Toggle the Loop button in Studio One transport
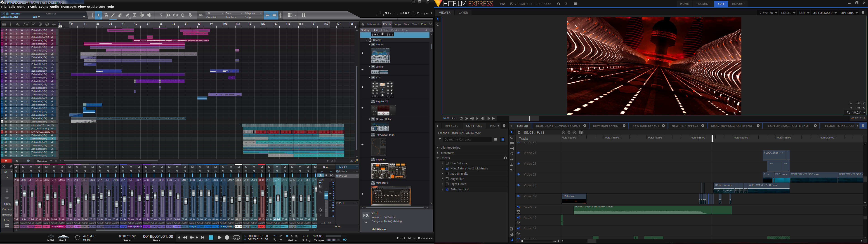The image size is (868, 244). pyautogui.click(x=236, y=237)
